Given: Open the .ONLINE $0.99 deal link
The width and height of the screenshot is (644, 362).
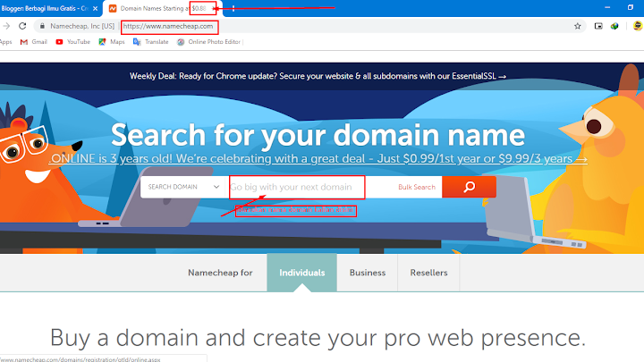Looking at the screenshot, I should coord(318,159).
